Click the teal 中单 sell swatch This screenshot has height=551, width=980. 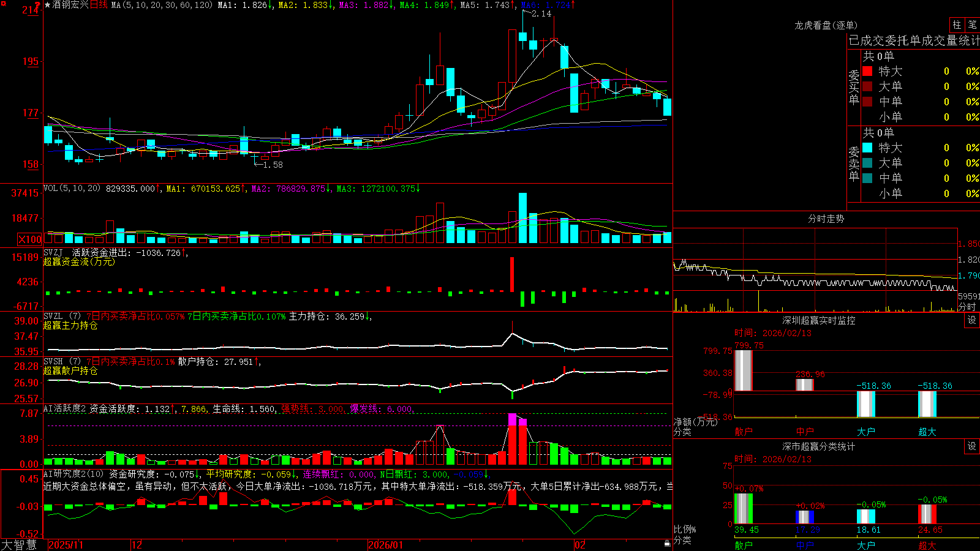pyautogui.click(x=867, y=178)
